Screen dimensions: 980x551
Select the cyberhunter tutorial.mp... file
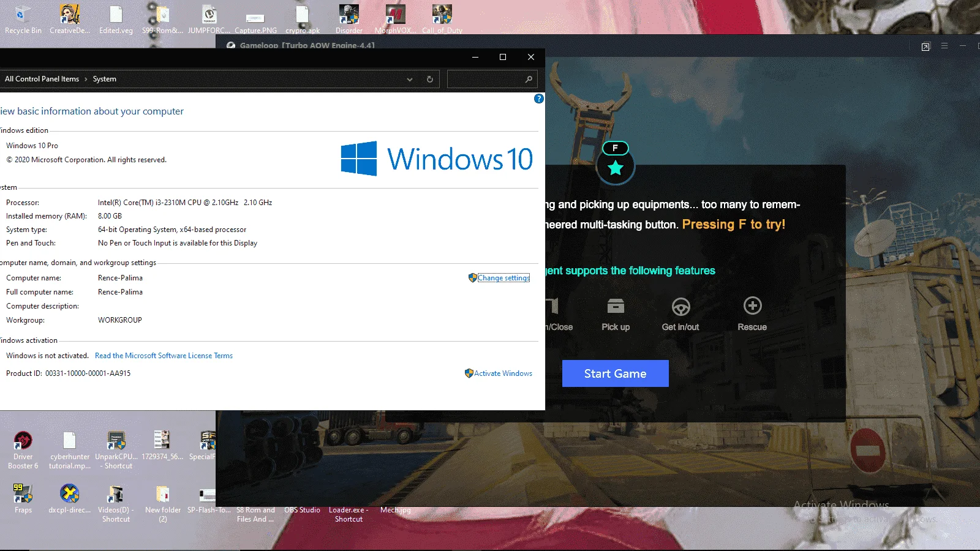tap(69, 450)
